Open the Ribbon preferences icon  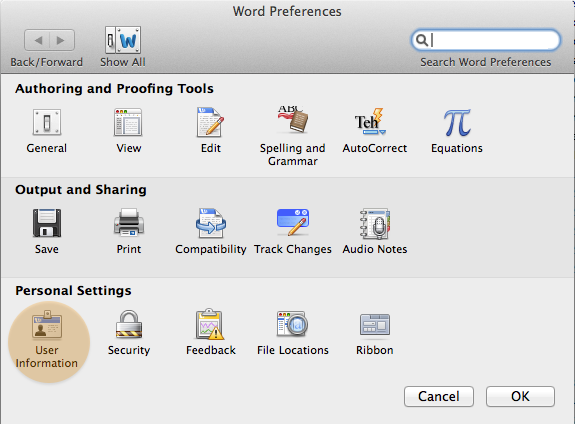point(375,324)
